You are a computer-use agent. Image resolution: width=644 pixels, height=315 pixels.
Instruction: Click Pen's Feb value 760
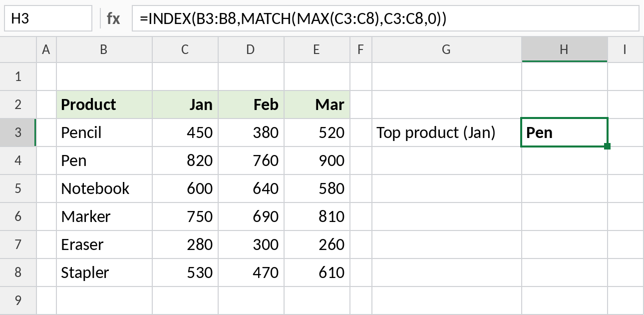tap(251, 160)
